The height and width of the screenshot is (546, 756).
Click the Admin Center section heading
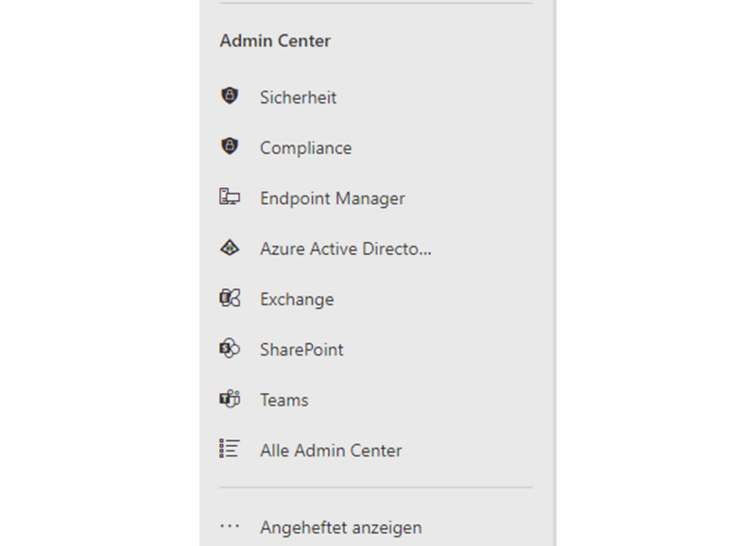pos(275,41)
